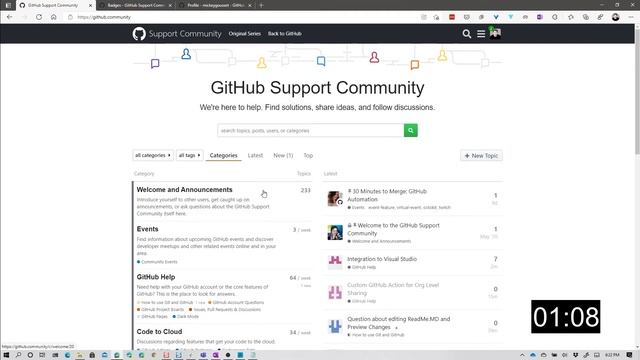Click the avatar beside 30 Minutes to Merge topic
The height and width of the screenshot is (360, 640).
335,198
